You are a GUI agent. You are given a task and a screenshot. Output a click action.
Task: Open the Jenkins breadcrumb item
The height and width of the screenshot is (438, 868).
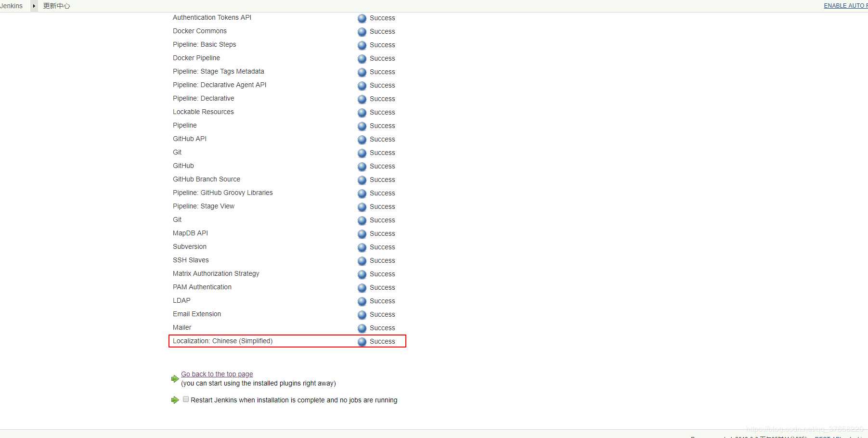tap(11, 6)
